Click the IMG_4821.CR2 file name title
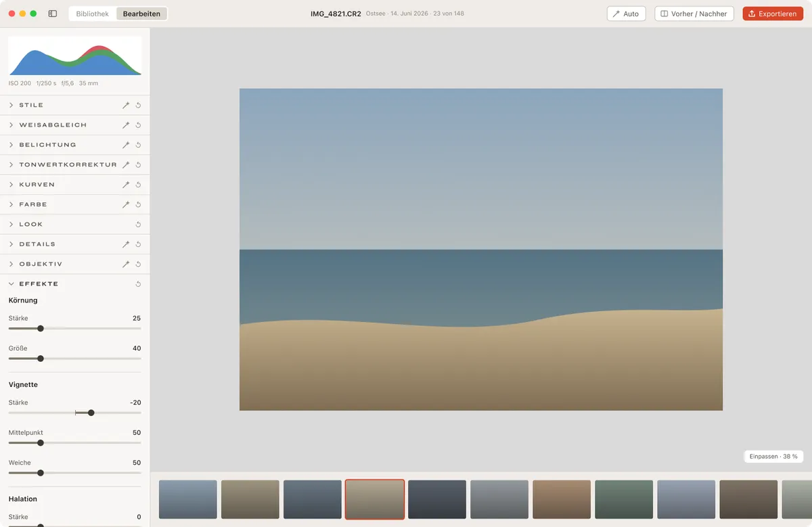The height and width of the screenshot is (527, 812). coord(335,14)
